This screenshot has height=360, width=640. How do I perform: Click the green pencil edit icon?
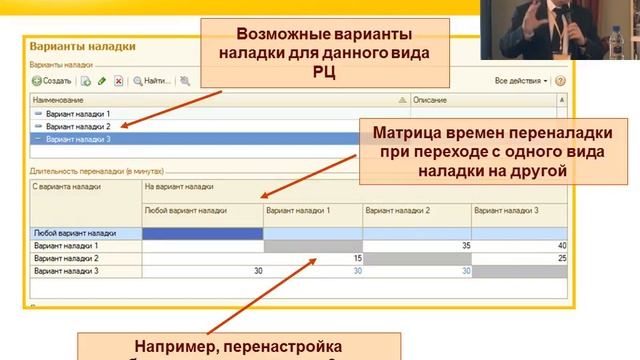tap(102, 81)
